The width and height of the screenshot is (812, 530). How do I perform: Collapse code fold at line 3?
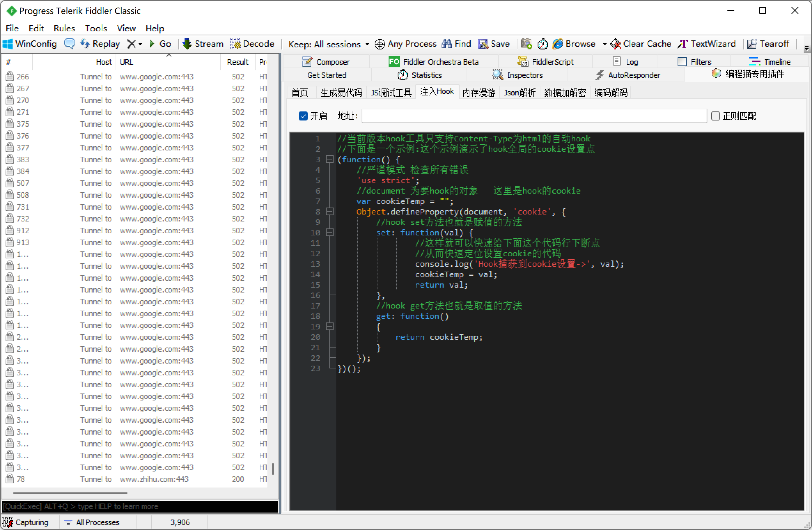point(329,159)
